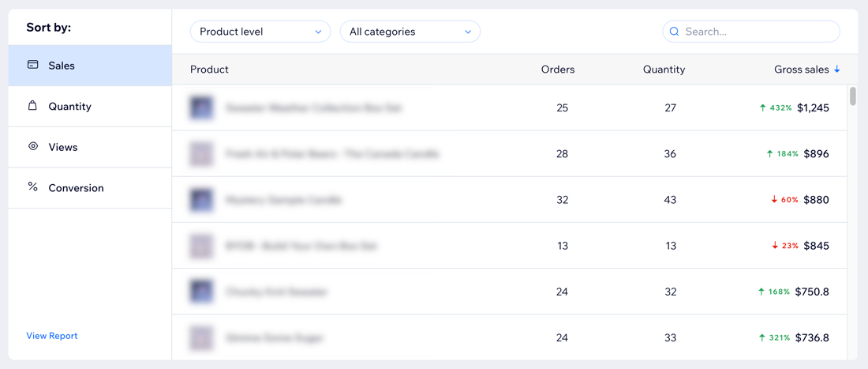This screenshot has width=868, height=369.
Task: Click the 23% decrease indicator
Action: pyautogui.click(x=784, y=246)
